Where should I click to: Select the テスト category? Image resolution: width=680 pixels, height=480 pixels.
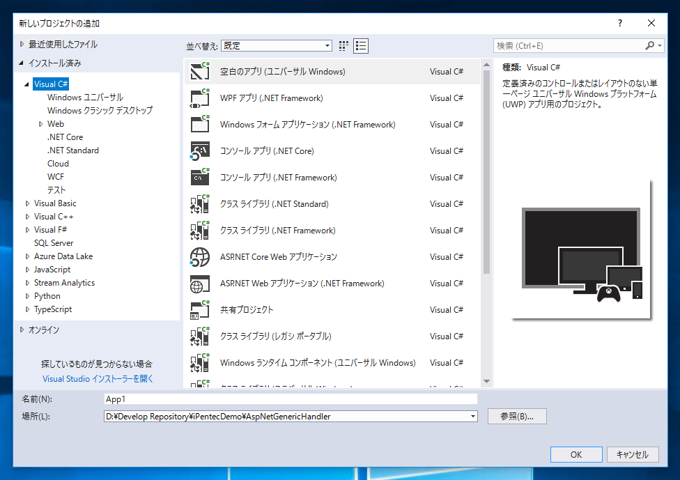tap(56, 190)
